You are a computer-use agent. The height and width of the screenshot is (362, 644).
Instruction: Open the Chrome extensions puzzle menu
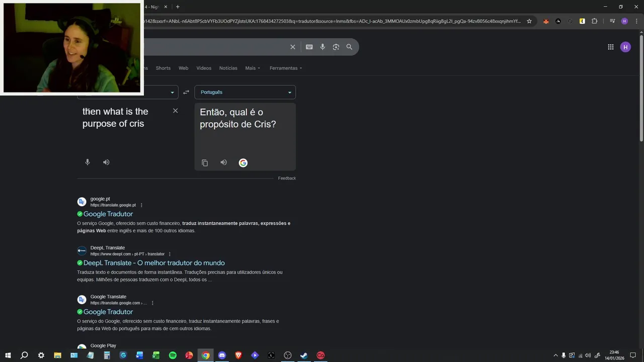[594, 21]
